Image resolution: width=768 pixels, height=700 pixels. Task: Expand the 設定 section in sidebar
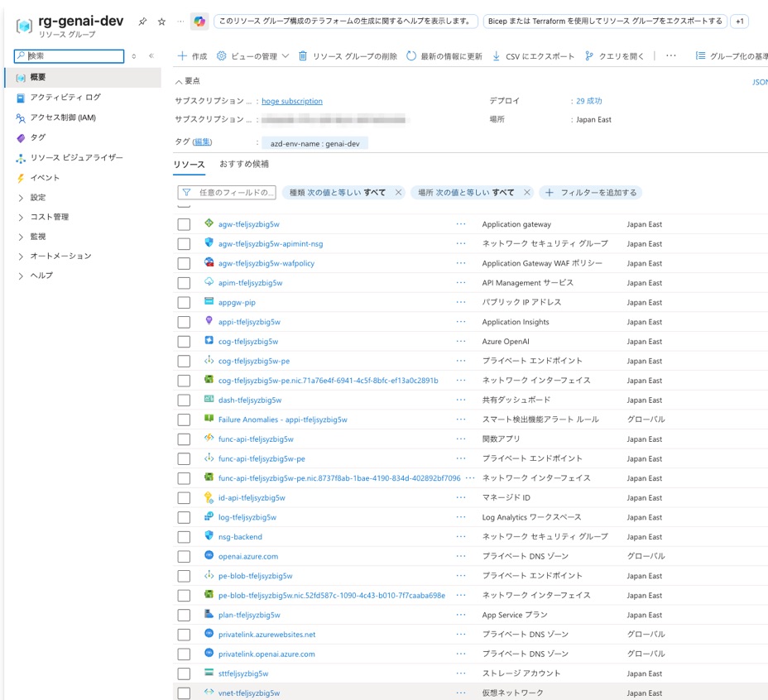coord(21,198)
